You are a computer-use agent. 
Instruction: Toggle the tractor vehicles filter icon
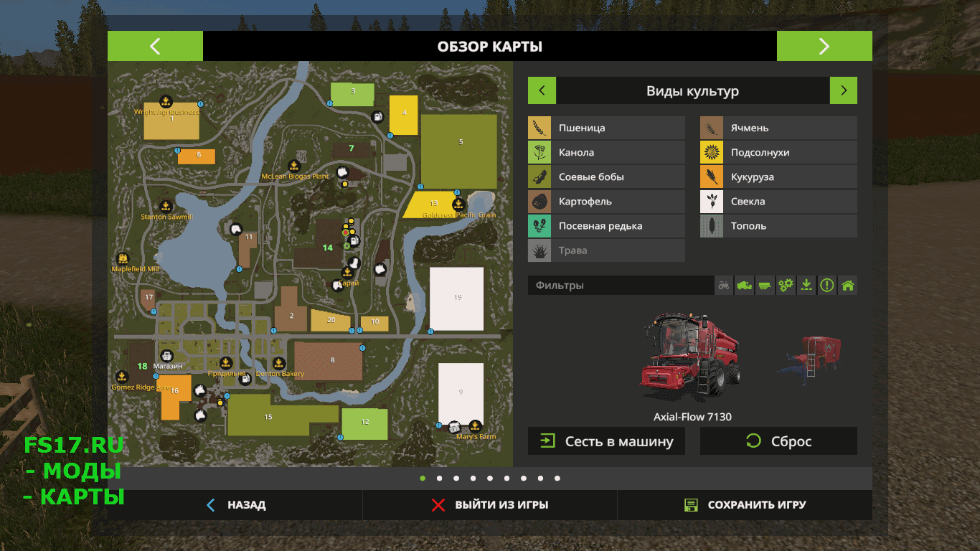pyautogui.click(x=724, y=286)
